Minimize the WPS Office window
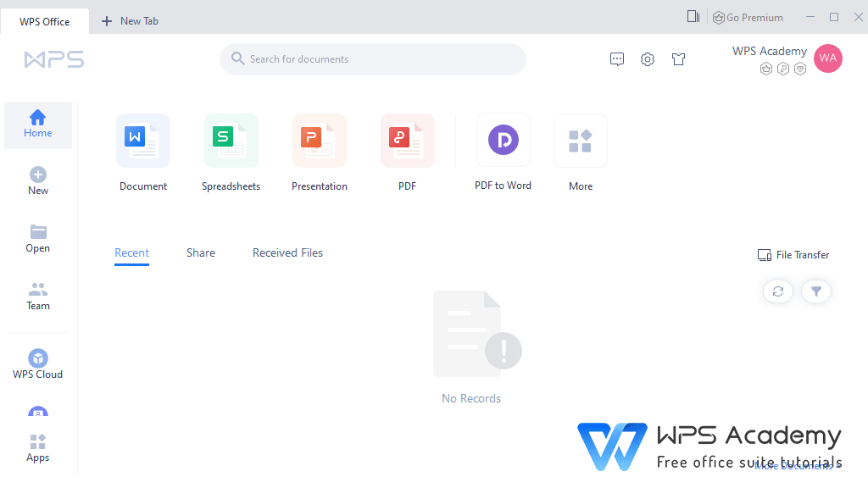The image size is (868, 488). point(810,17)
